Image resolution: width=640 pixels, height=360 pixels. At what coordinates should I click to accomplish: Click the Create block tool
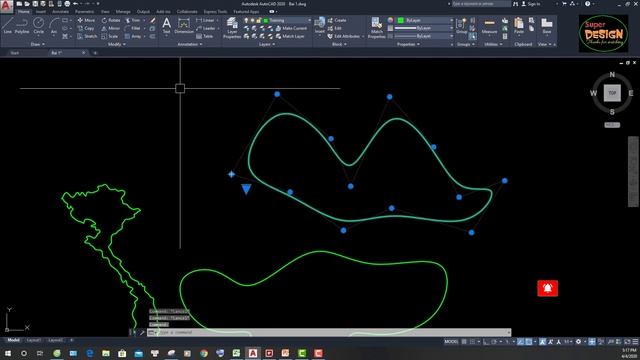tap(337, 20)
